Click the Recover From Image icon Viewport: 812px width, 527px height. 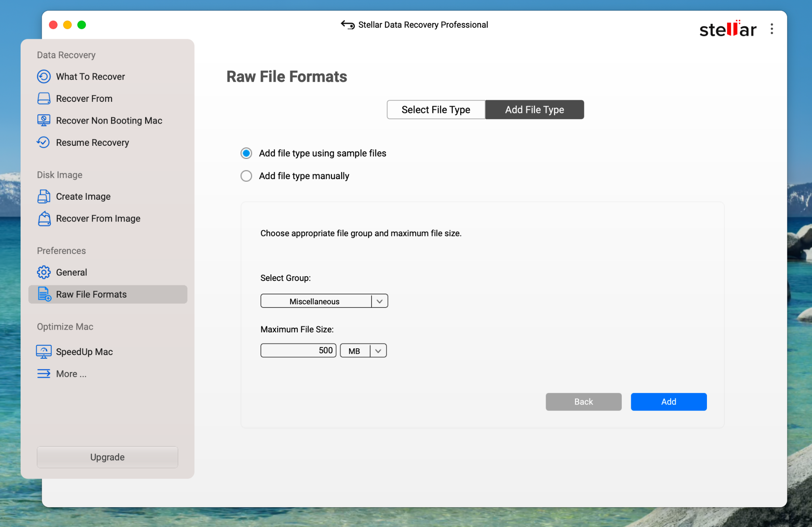click(44, 218)
